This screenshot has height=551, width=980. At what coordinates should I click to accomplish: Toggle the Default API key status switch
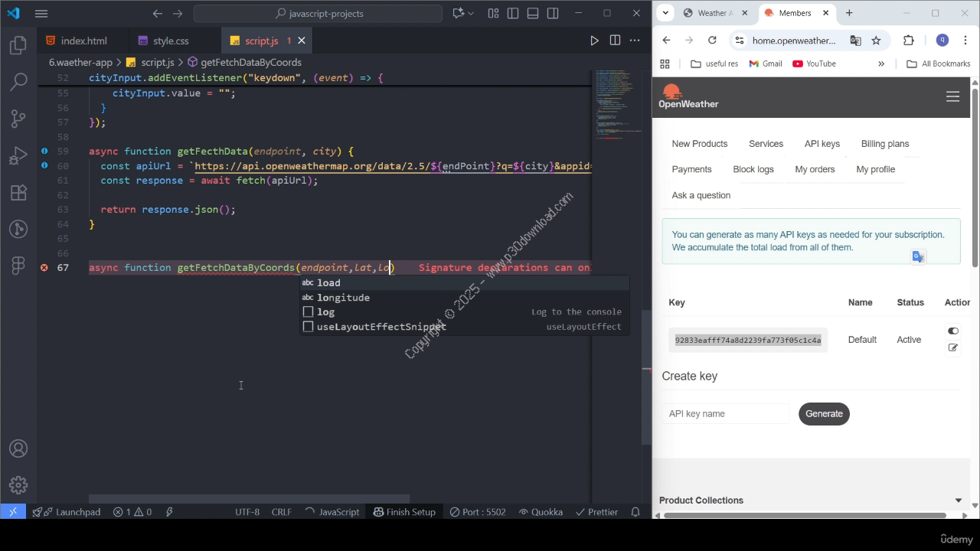click(x=952, y=331)
